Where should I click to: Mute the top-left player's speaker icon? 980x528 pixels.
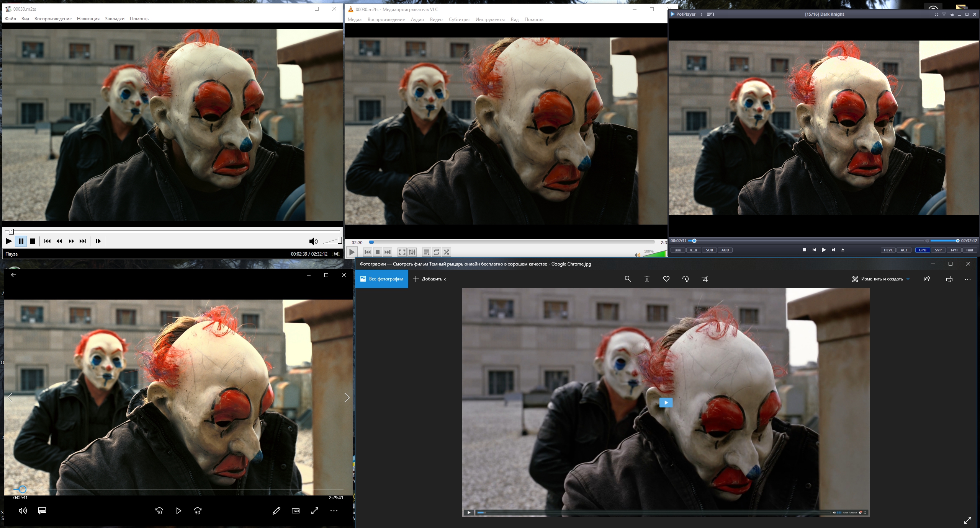(313, 241)
